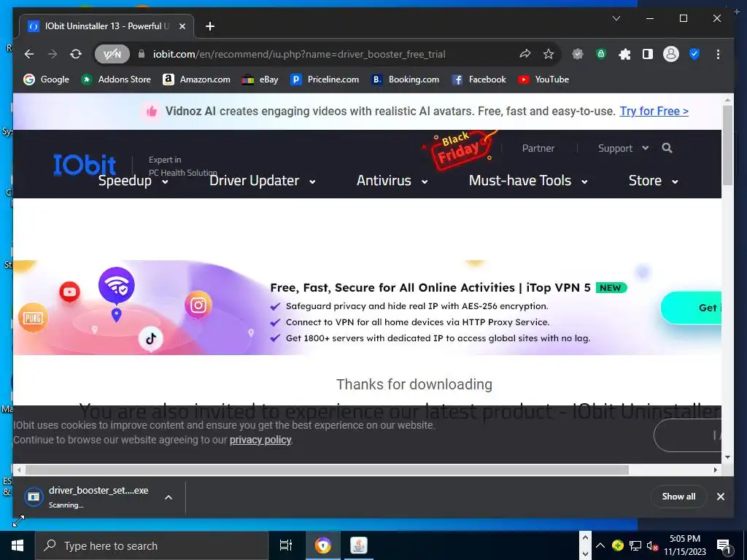Click the YouTube icon in VPN banner
The image size is (747, 560).
point(69,292)
